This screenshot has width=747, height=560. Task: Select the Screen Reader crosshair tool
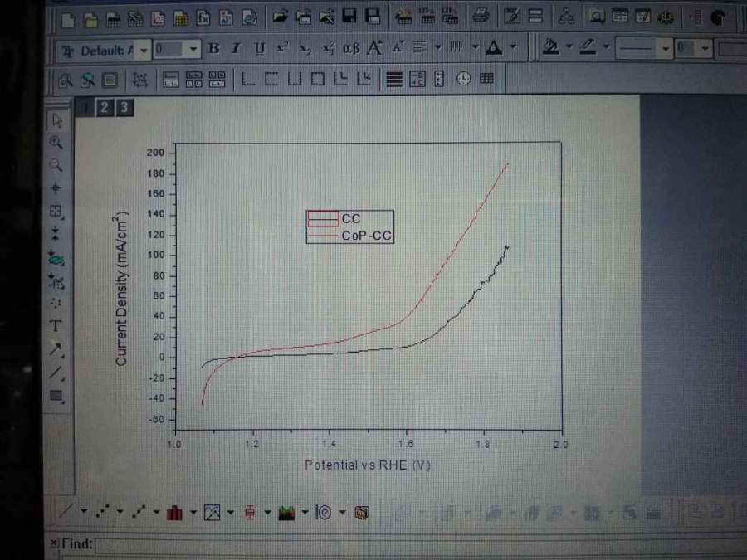(x=56, y=187)
